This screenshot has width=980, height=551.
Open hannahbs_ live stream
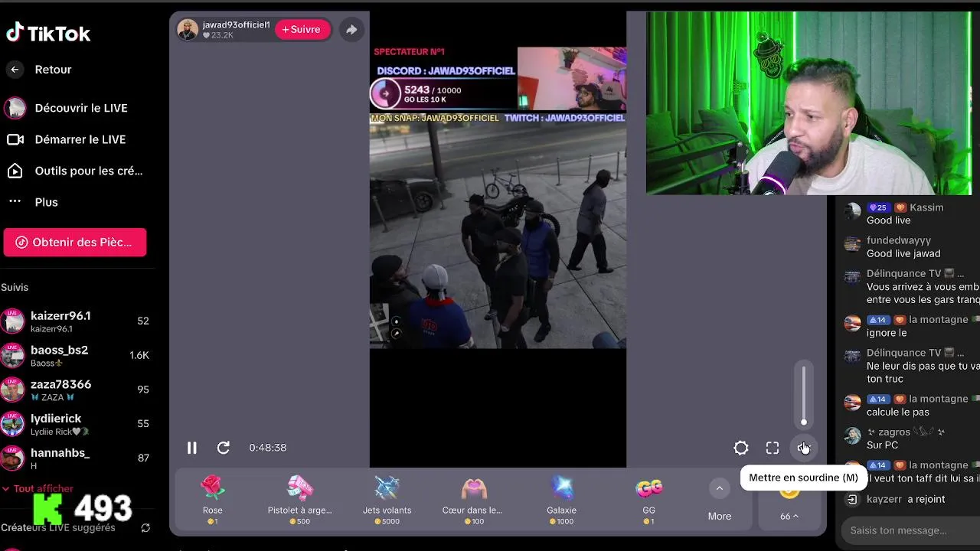[77, 458]
